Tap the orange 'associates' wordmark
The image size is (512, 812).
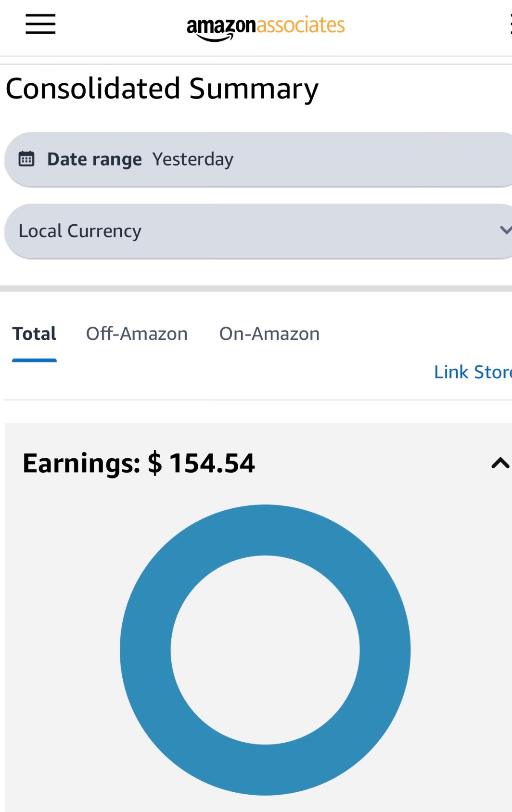pyautogui.click(x=301, y=25)
